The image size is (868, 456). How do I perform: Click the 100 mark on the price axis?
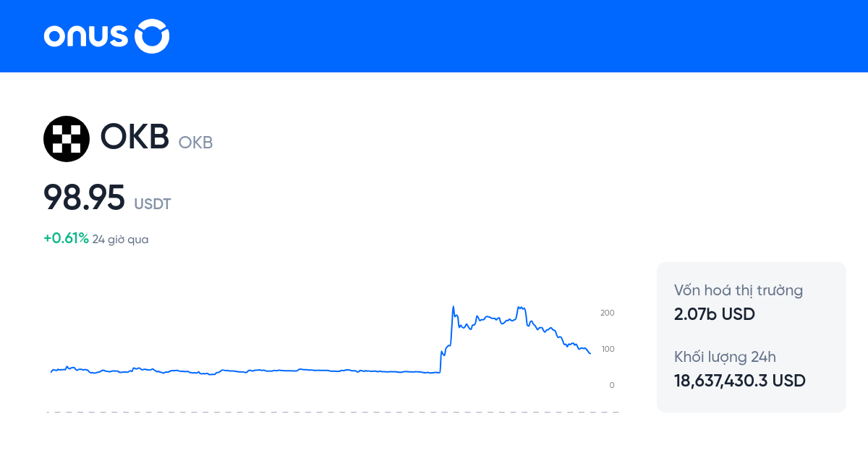point(607,349)
